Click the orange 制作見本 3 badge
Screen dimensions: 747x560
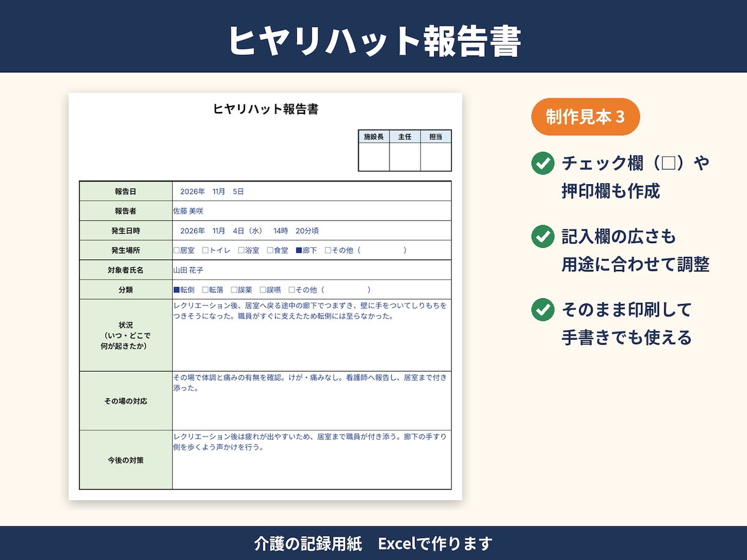click(x=585, y=117)
